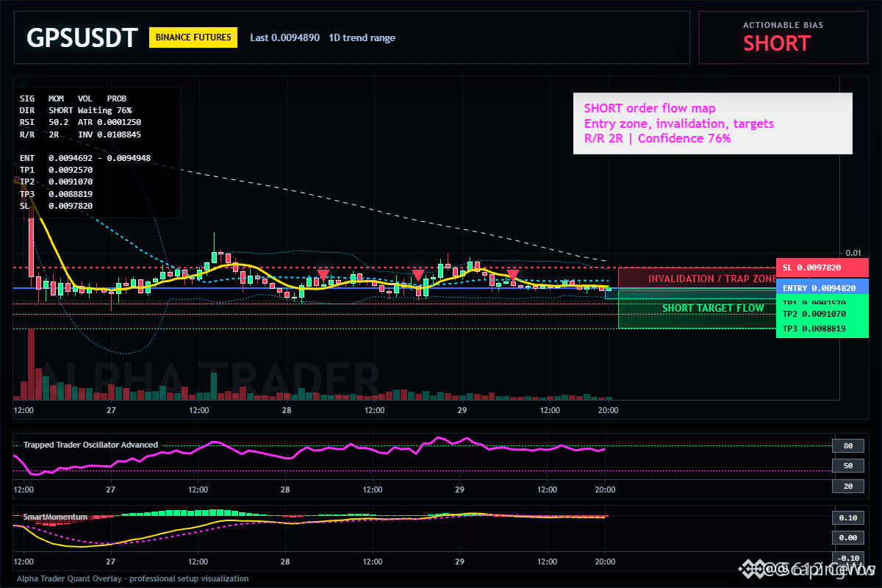Click the SIG MOM VOL PROB header row
The height and width of the screenshot is (588, 882).
[x=73, y=98]
